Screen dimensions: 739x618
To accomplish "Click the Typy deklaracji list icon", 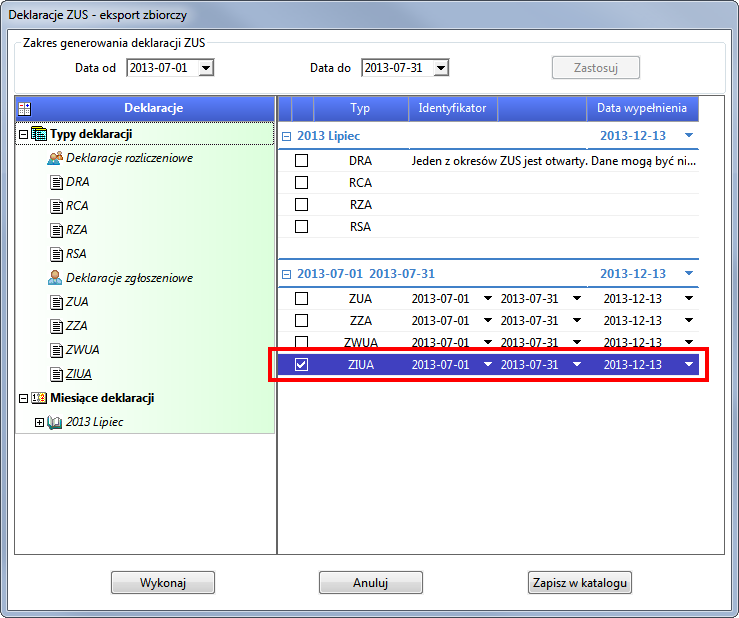I will pos(39,134).
